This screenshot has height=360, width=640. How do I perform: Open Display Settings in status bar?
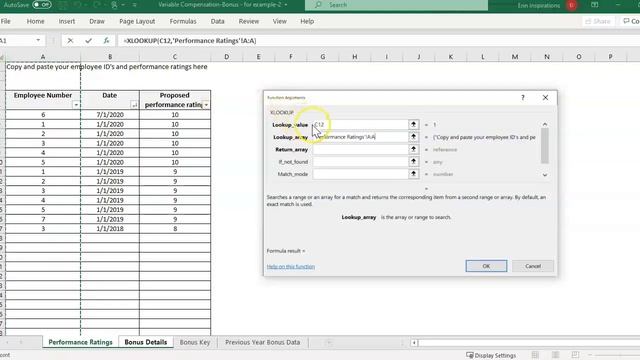pos(491,356)
